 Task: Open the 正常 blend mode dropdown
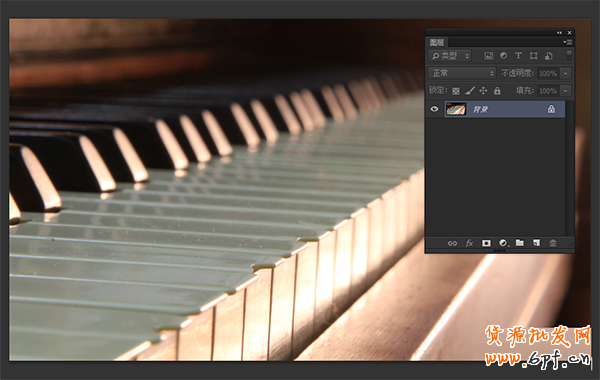point(462,73)
